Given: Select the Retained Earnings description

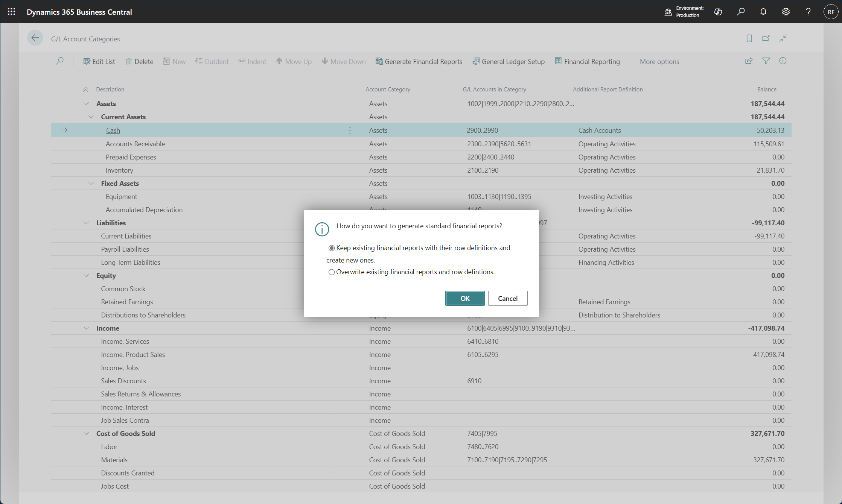Looking at the screenshot, I should pos(127,302).
